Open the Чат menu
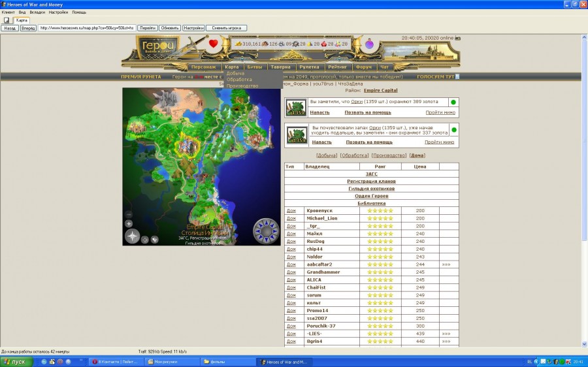This screenshot has width=588, height=367. [384, 67]
